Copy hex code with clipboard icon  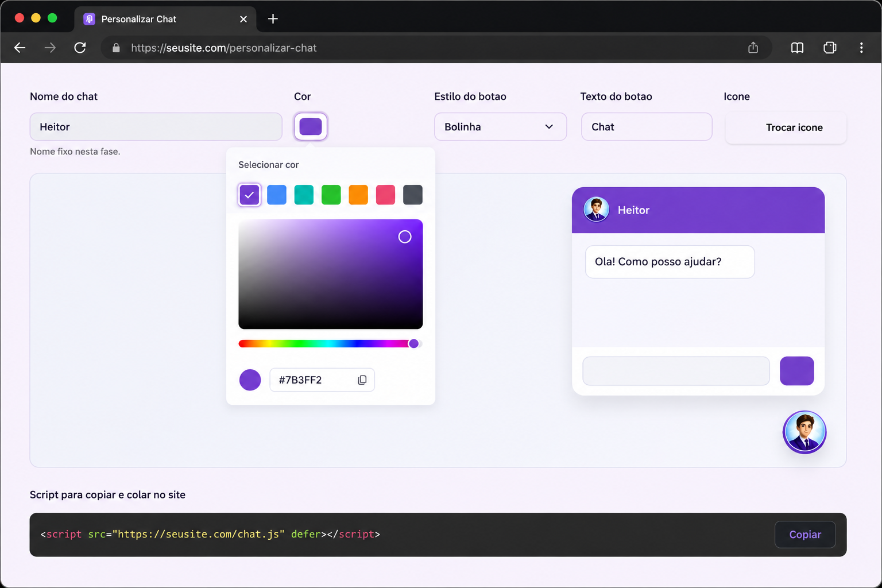coord(362,380)
